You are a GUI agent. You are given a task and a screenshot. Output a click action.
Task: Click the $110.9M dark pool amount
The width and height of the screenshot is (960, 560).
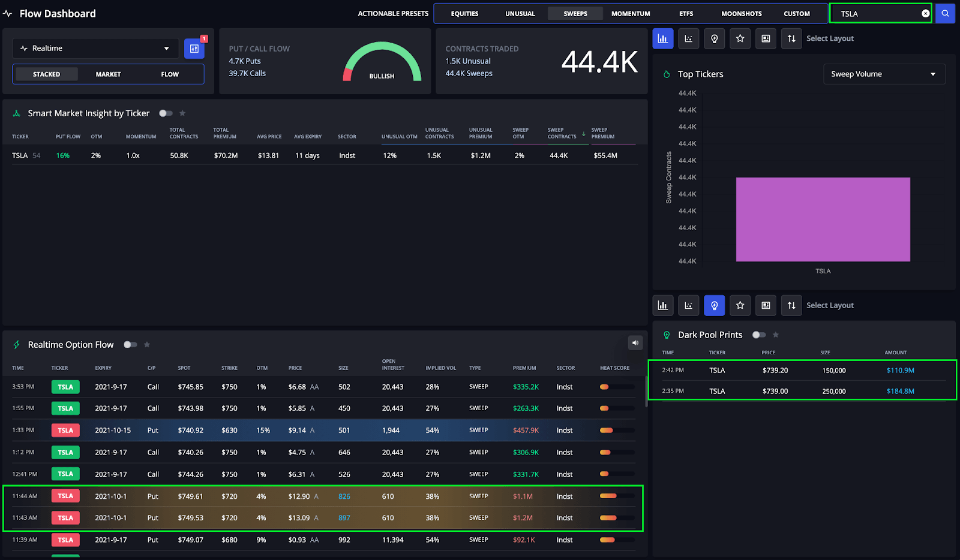pos(901,371)
